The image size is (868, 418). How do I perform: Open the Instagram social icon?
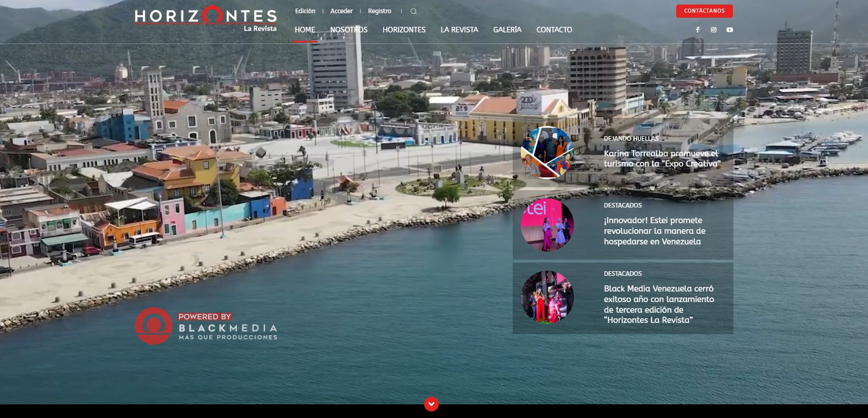(x=714, y=30)
